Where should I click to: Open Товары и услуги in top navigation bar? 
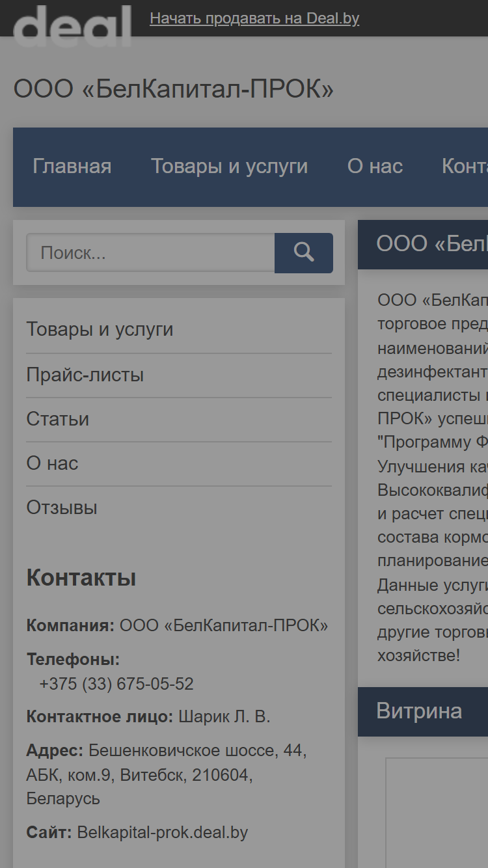pyautogui.click(x=229, y=167)
